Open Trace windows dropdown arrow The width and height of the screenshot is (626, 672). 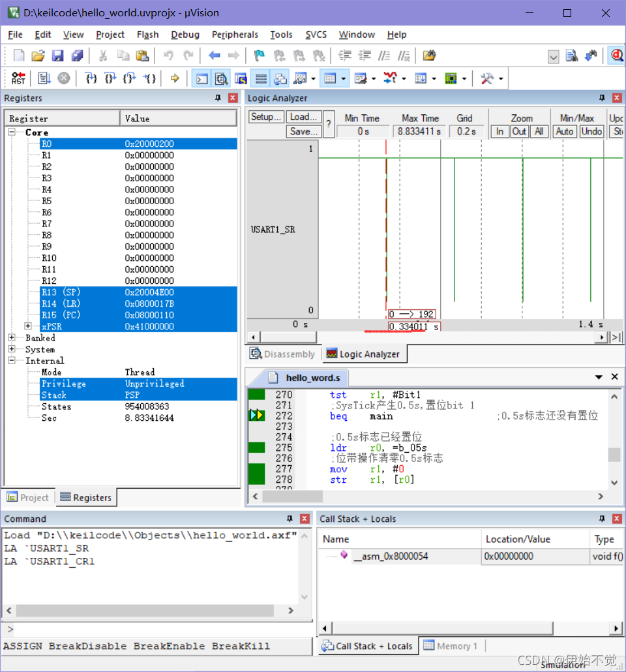pyautogui.click(x=434, y=79)
